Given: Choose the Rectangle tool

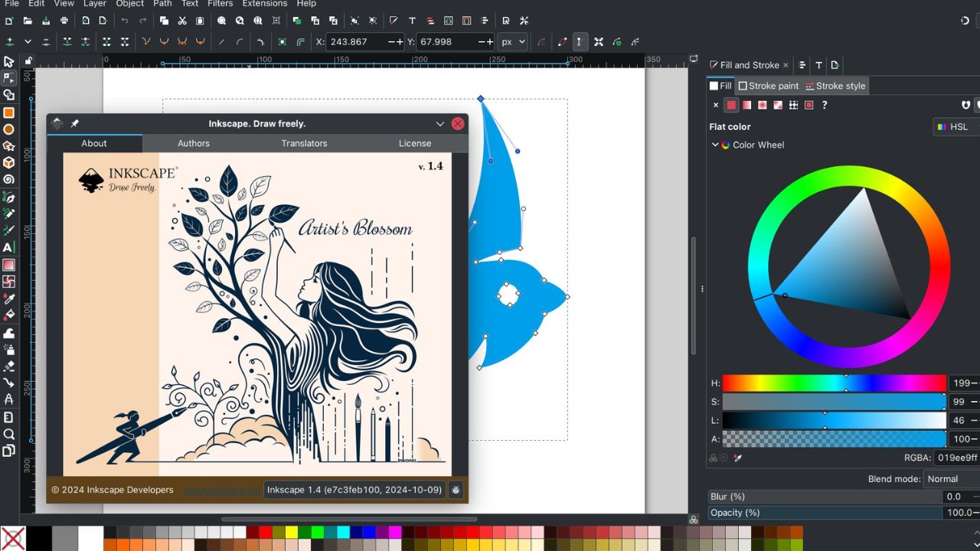Looking at the screenshot, I should click(8, 112).
